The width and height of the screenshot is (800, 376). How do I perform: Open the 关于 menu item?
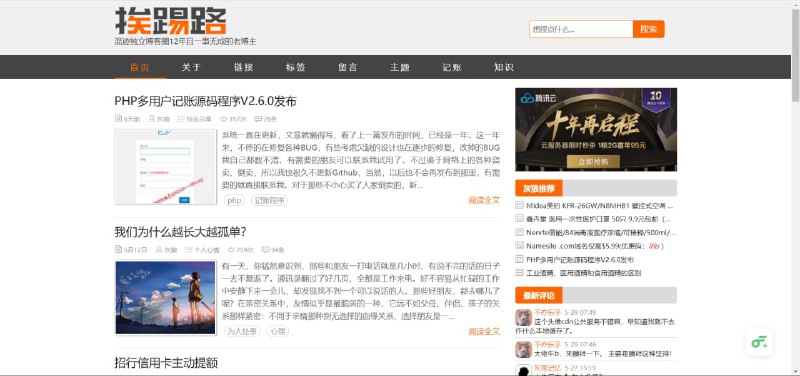pyautogui.click(x=192, y=67)
